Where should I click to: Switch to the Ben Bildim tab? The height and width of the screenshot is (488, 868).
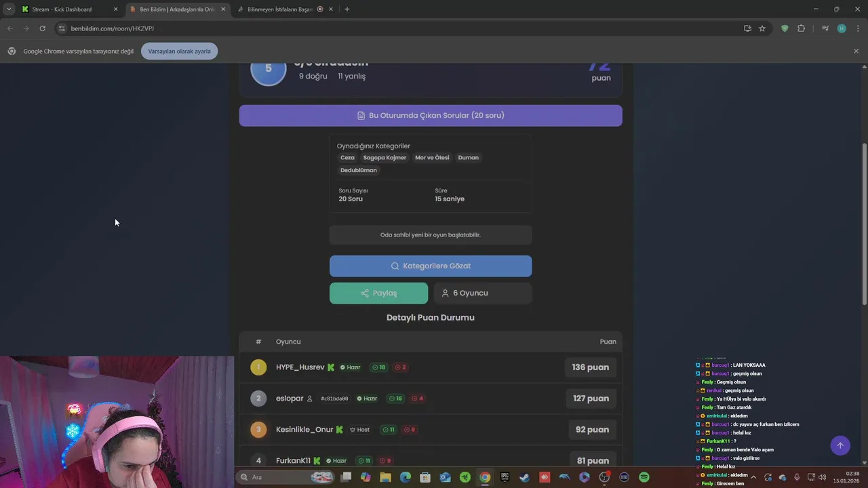point(176,9)
